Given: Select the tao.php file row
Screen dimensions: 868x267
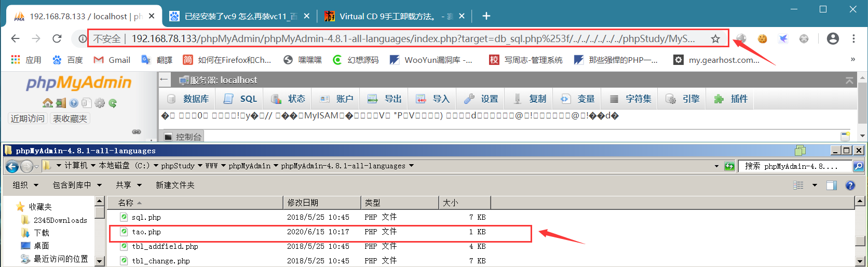Looking at the screenshot, I should [320, 232].
